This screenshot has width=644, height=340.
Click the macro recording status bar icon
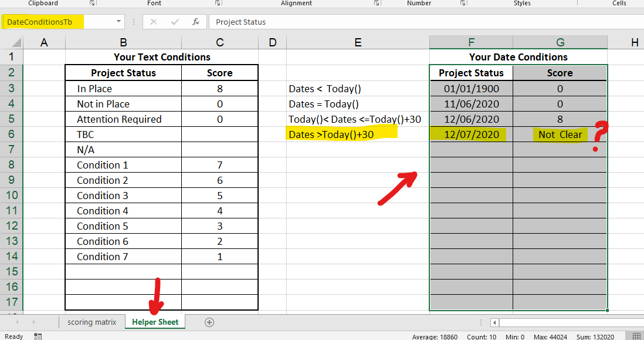(38, 336)
